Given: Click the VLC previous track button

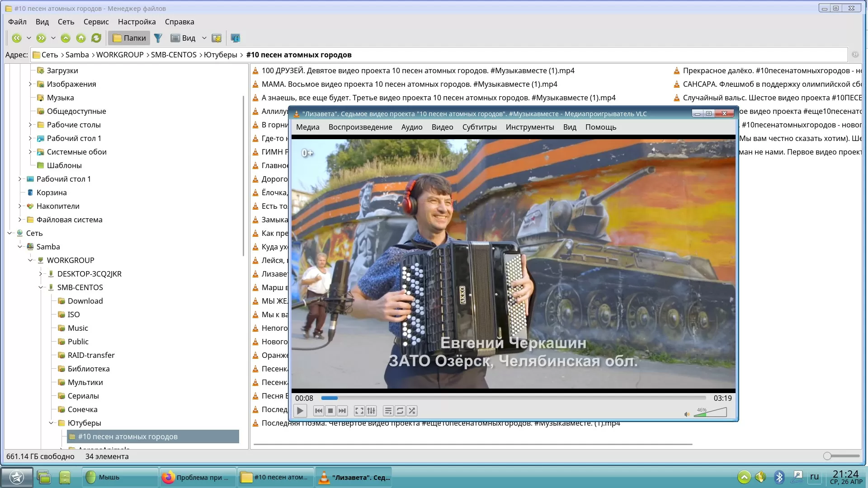Looking at the screenshot, I should (318, 411).
